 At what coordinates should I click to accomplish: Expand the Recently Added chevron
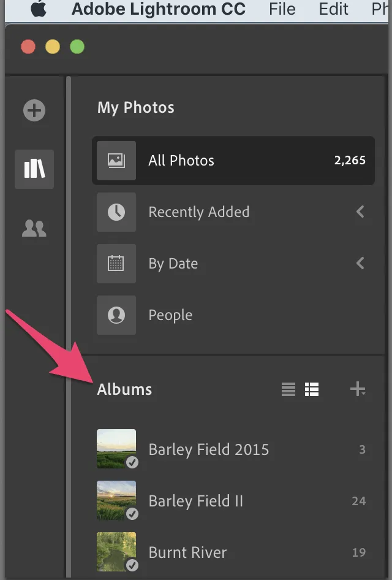click(360, 212)
